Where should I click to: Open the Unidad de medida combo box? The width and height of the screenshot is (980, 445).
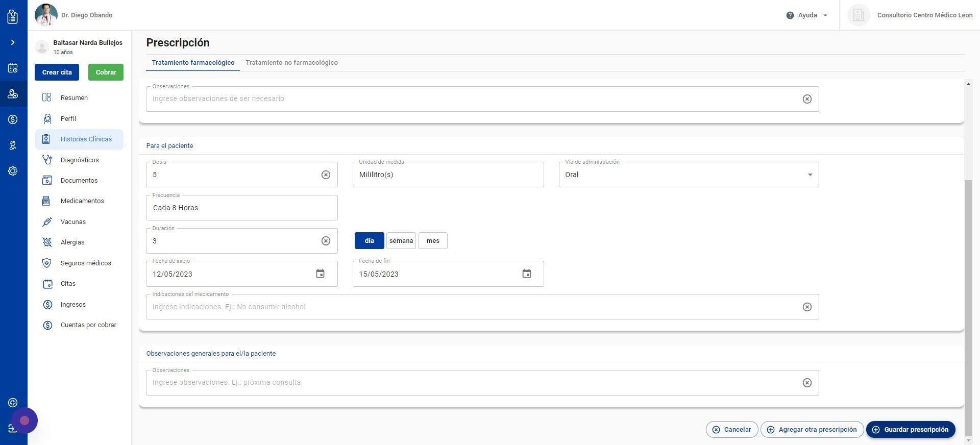coord(448,175)
